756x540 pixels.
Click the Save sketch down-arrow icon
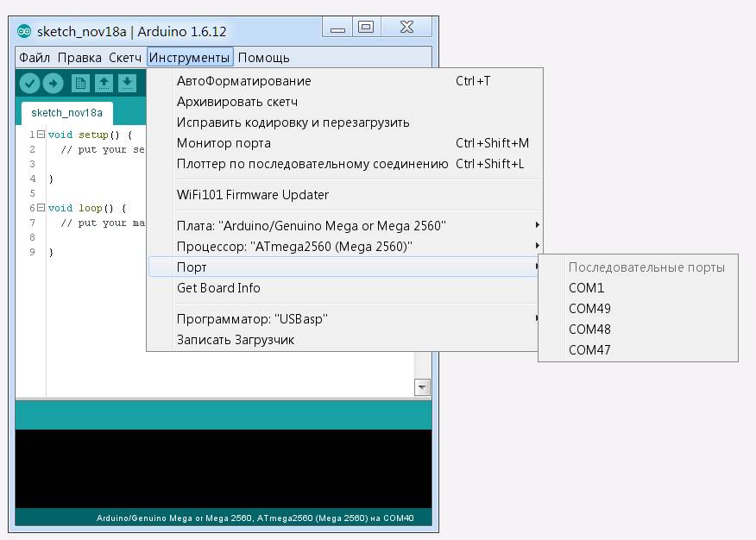click(x=127, y=83)
